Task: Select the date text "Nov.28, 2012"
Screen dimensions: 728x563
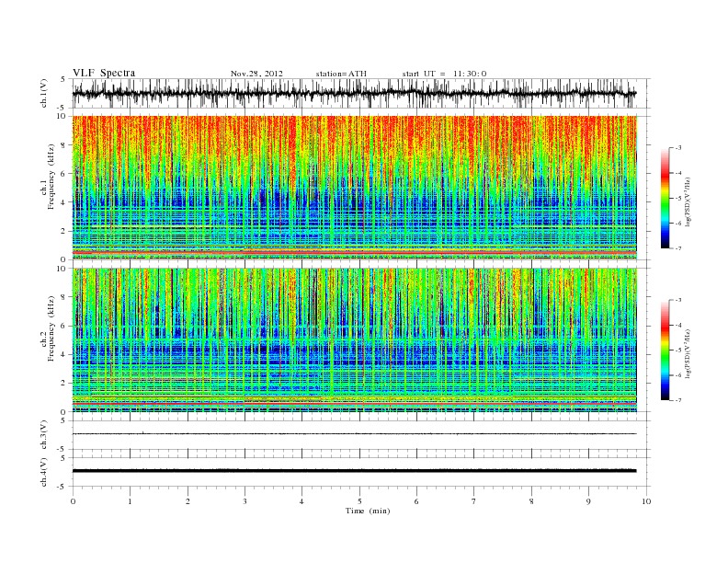Action: (256, 74)
